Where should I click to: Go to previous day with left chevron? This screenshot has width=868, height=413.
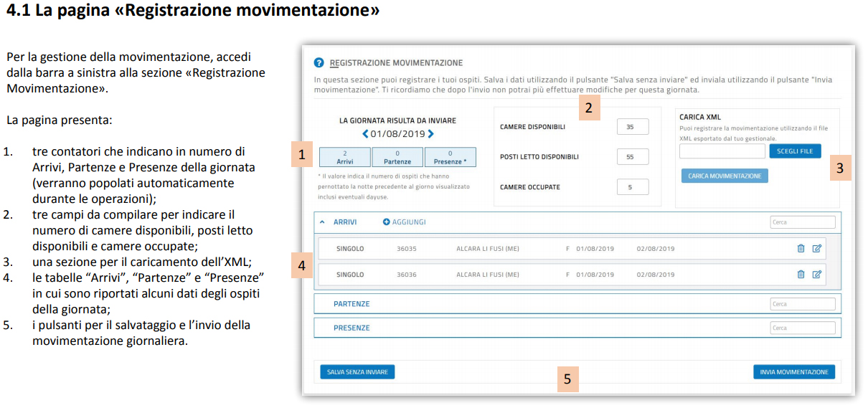point(365,134)
